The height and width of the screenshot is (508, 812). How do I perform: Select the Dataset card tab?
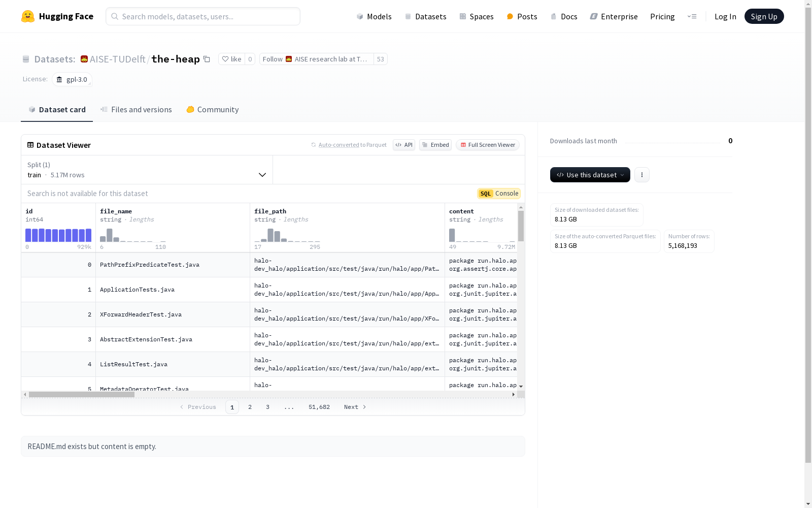click(57, 110)
